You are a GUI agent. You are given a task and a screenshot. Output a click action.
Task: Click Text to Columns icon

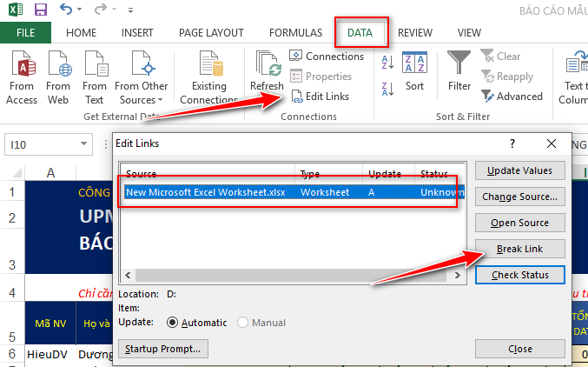[x=575, y=77]
